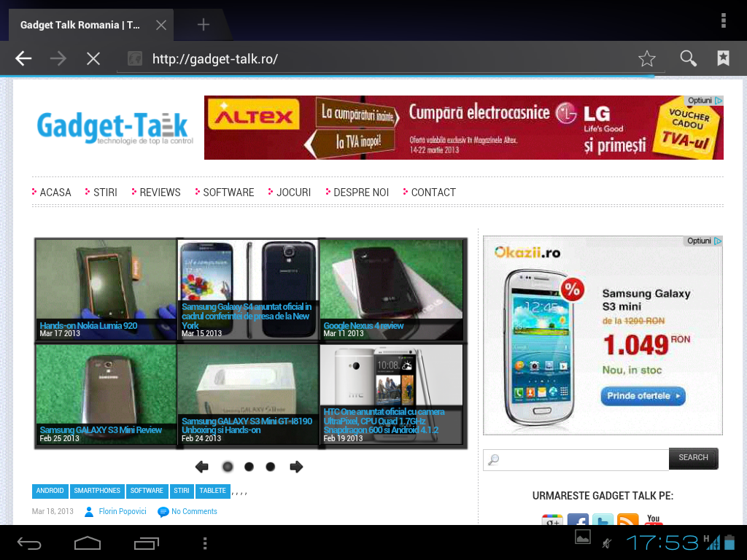
Task: Select the first slider dot
Action: coord(228,467)
